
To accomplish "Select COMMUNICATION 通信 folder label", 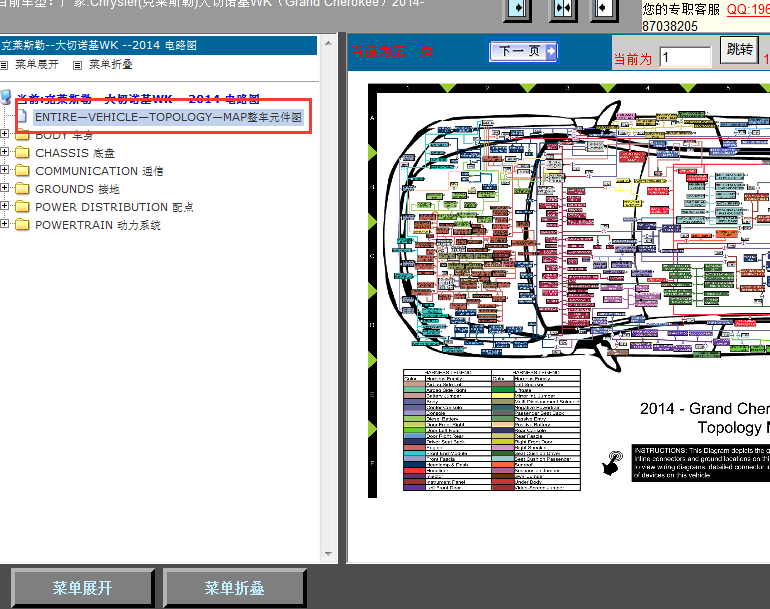I will [x=99, y=171].
